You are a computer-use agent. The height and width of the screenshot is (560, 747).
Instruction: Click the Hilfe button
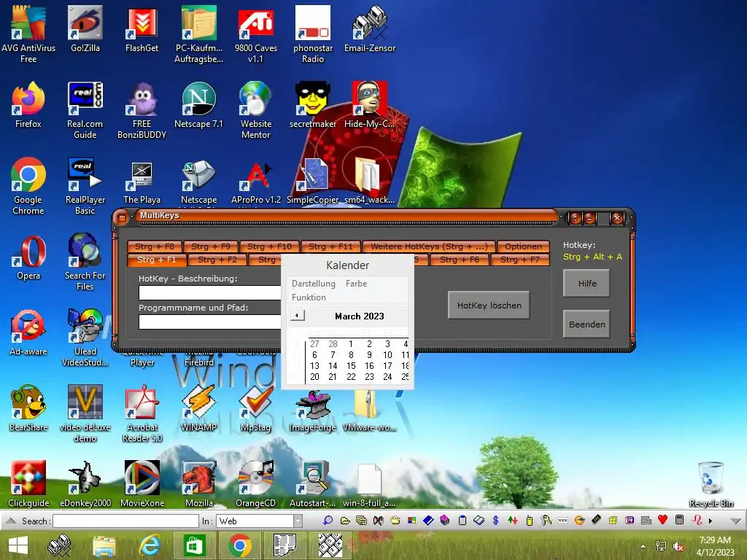tap(587, 284)
